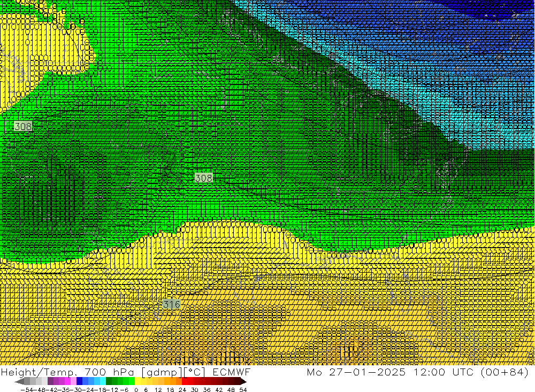Click the 54 legend value
Viewport: 535px width, 392px height.
pos(243,390)
